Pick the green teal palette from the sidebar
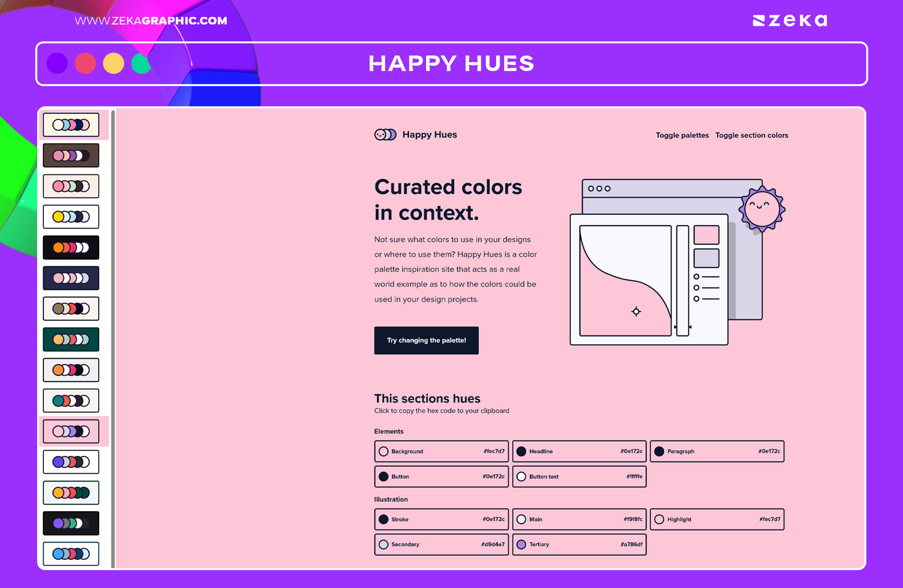 pos(71,339)
